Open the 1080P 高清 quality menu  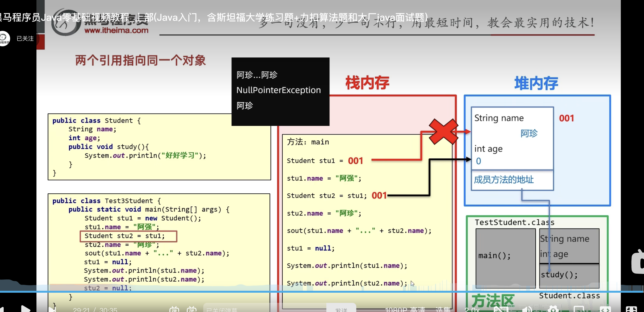point(405,310)
